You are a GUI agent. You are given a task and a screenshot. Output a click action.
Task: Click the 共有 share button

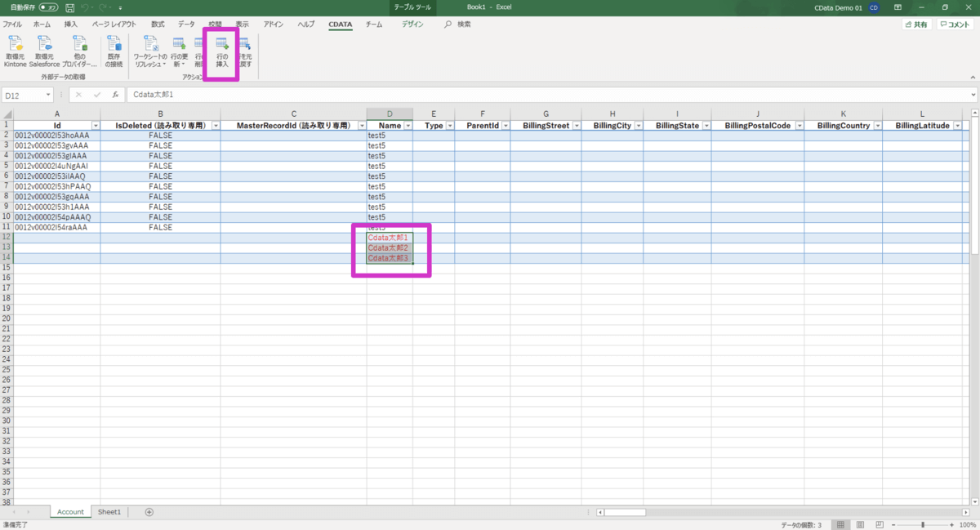[915, 24]
